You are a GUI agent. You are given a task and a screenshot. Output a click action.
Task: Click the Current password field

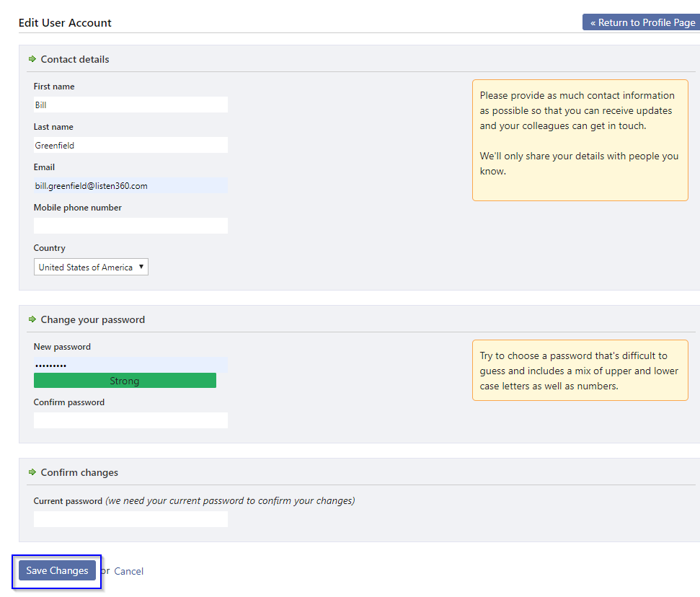pyautogui.click(x=130, y=519)
